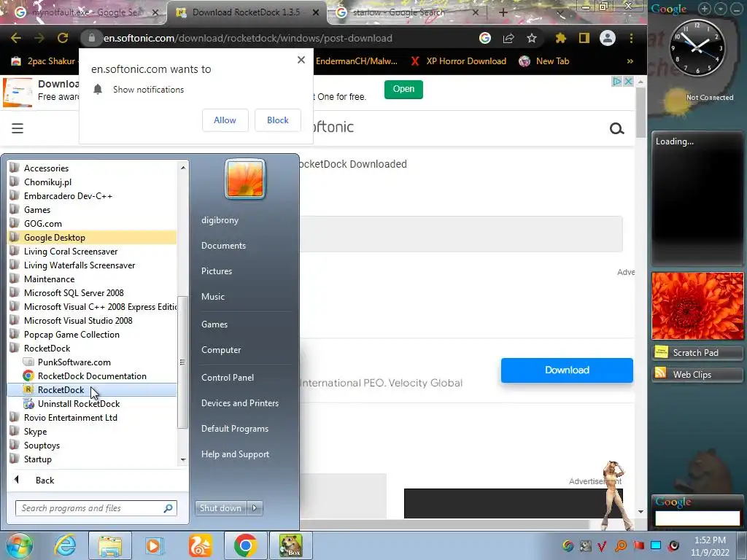Close the notification permission popup

point(301,60)
